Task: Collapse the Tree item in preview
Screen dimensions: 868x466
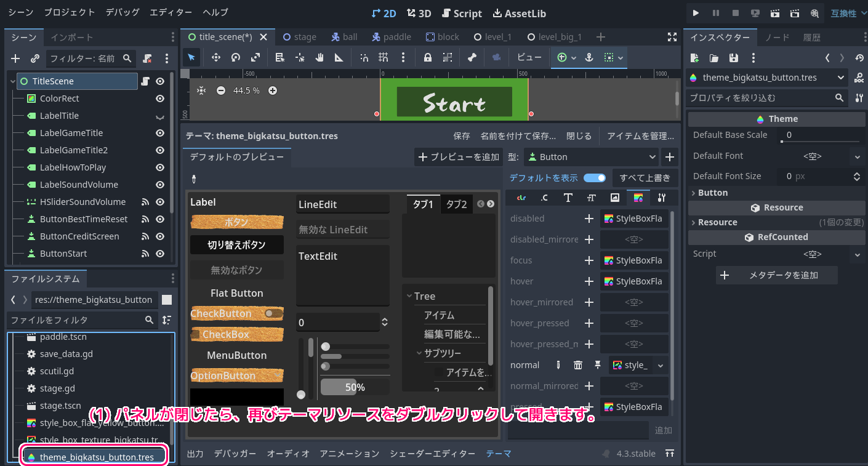Action: [409, 296]
